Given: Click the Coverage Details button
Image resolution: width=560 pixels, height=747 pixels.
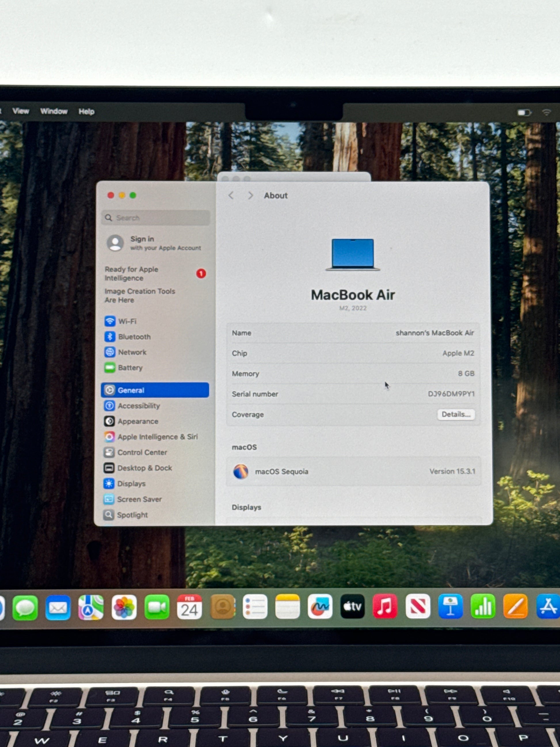Looking at the screenshot, I should tap(456, 414).
